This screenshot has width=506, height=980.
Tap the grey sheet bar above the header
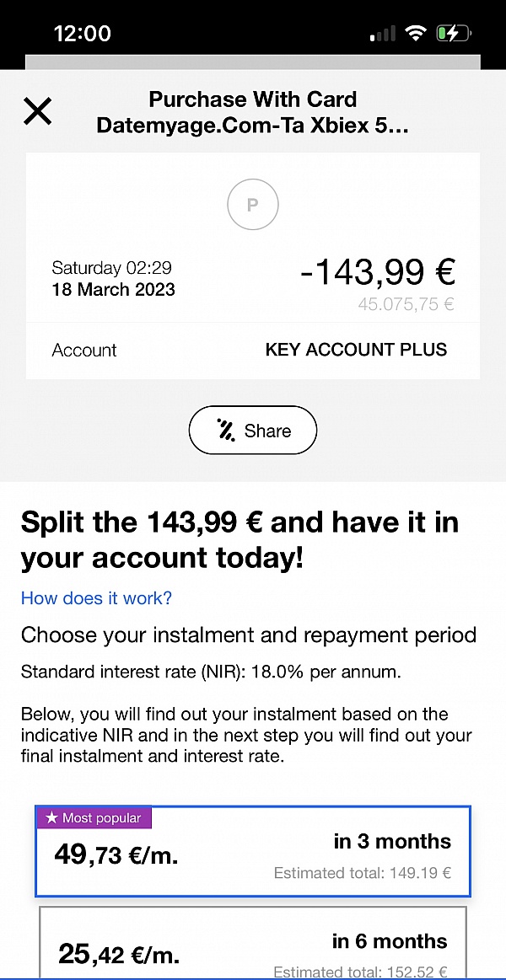click(x=253, y=62)
